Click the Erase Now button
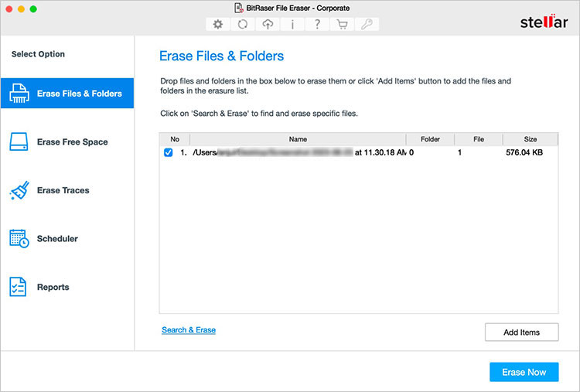The image size is (580, 392). pos(524,372)
